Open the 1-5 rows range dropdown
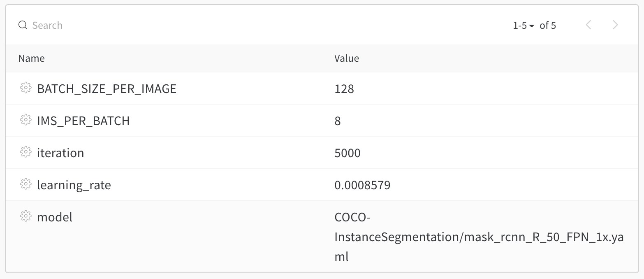Image resolution: width=644 pixels, height=279 pixels. [524, 26]
